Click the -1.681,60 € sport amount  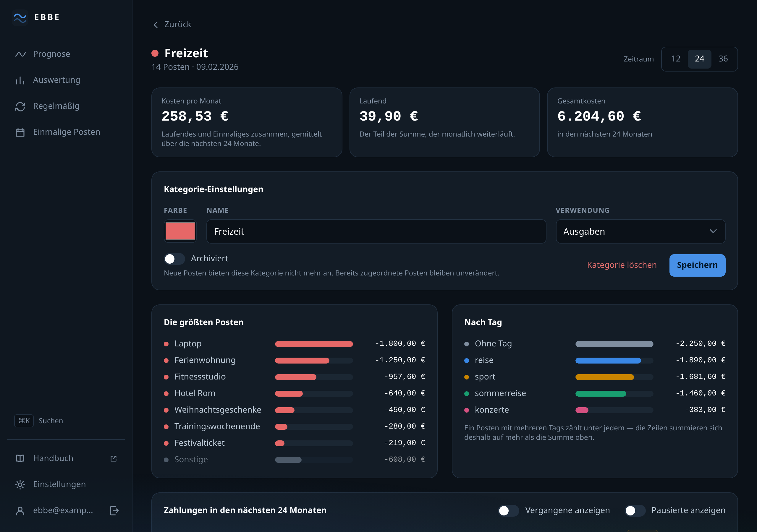(700, 377)
